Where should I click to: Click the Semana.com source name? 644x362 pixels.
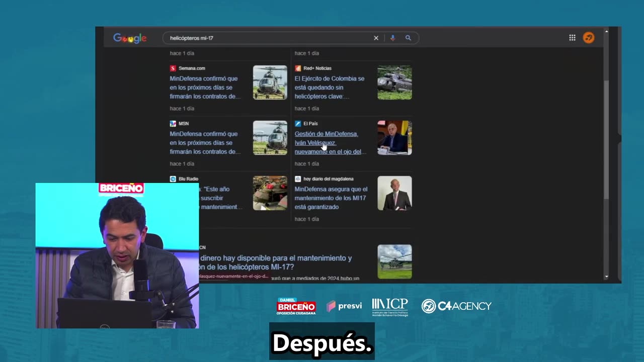pyautogui.click(x=192, y=68)
